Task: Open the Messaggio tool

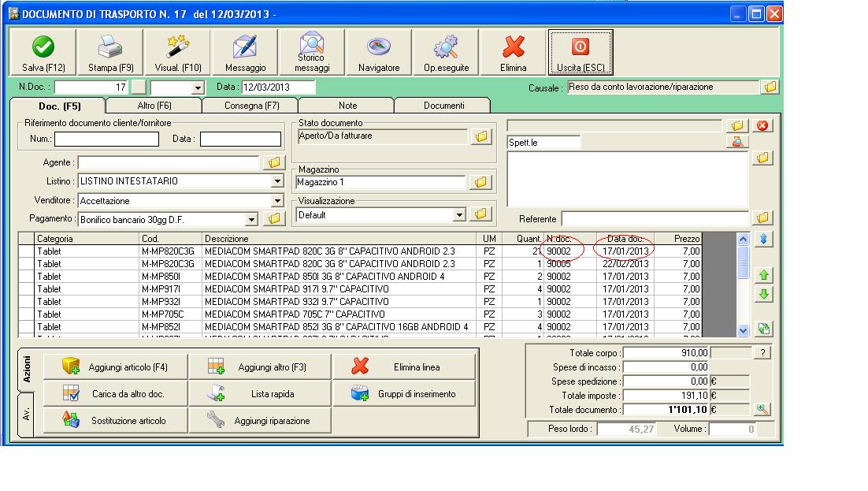Action: pos(245,53)
